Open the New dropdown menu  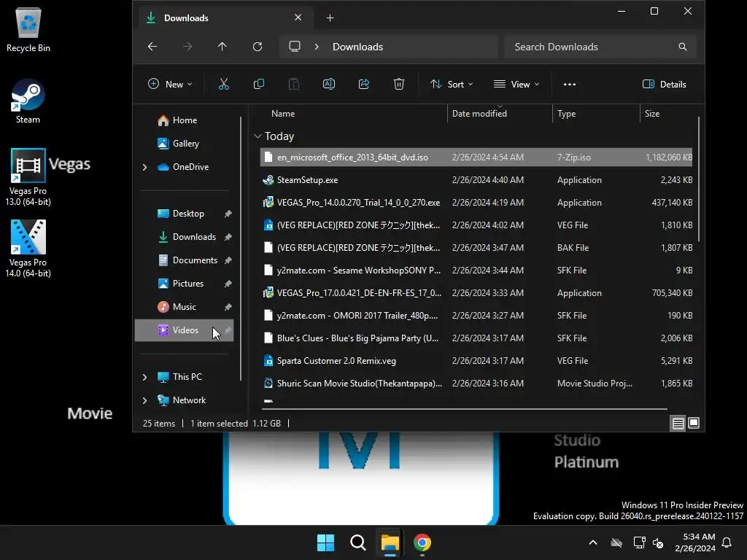170,85
